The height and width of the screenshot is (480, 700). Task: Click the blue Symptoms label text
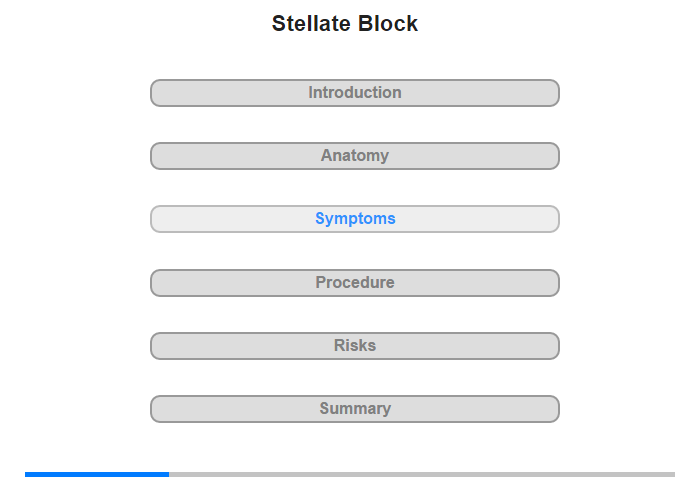[355, 219]
